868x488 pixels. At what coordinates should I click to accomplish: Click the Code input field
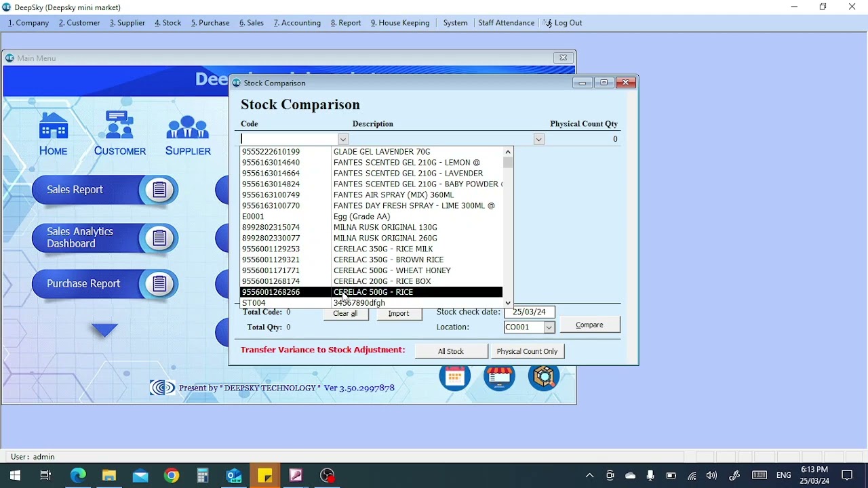click(290, 139)
